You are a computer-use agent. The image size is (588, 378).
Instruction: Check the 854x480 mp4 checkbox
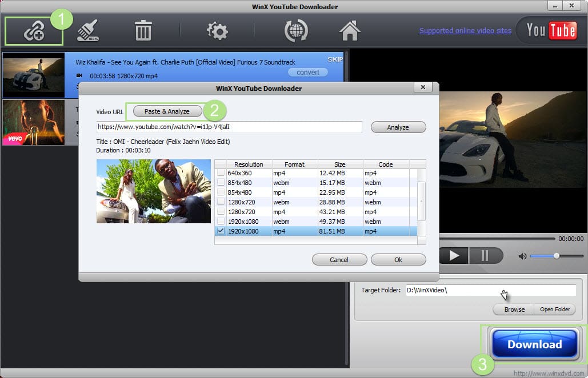pyautogui.click(x=221, y=192)
